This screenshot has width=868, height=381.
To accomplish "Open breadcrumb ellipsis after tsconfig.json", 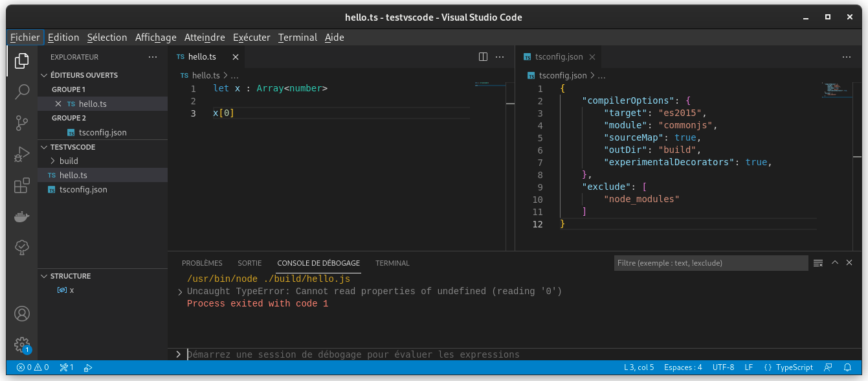I will [602, 76].
